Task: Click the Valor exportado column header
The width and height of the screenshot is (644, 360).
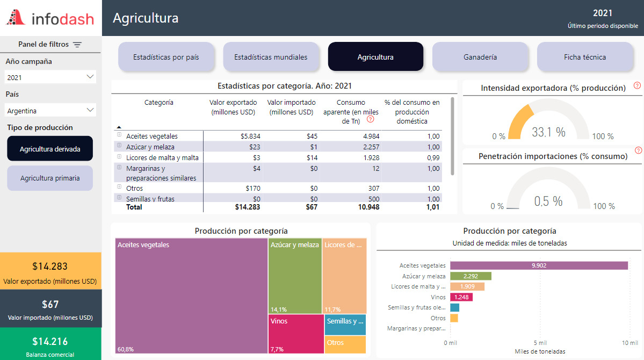Action: [233, 107]
